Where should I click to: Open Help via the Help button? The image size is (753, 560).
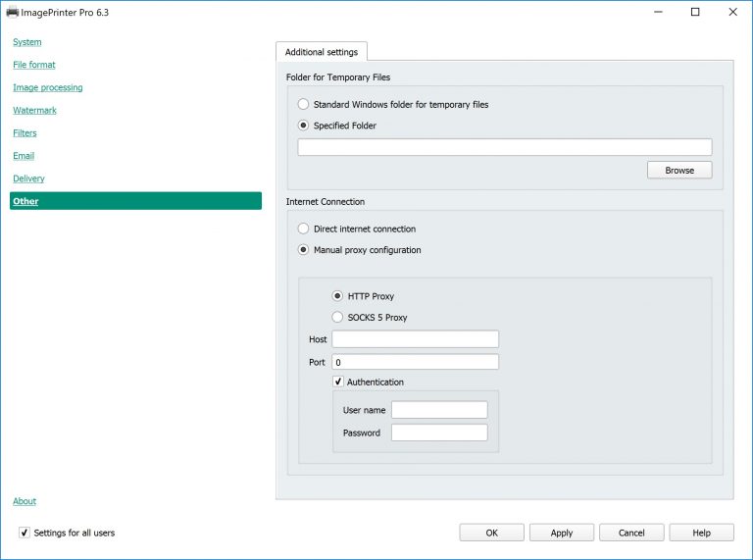click(x=702, y=533)
